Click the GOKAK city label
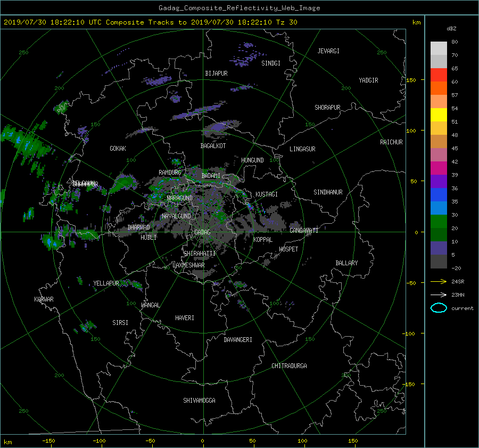 tap(118, 149)
